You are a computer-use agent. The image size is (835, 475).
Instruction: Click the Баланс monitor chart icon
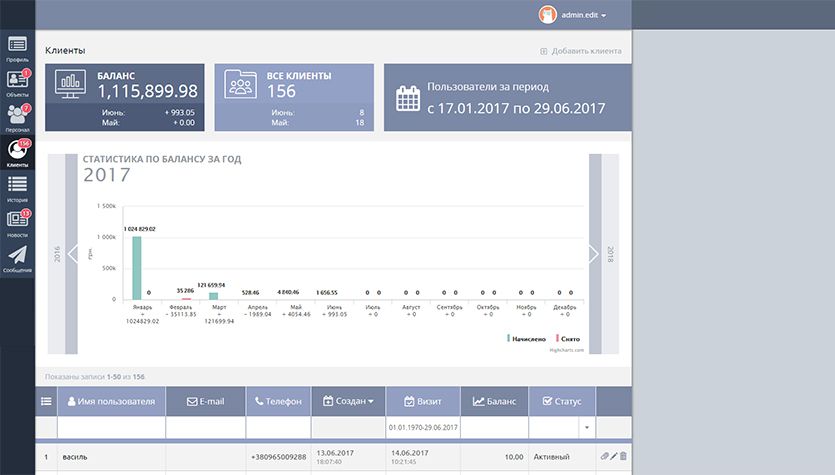(70, 84)
